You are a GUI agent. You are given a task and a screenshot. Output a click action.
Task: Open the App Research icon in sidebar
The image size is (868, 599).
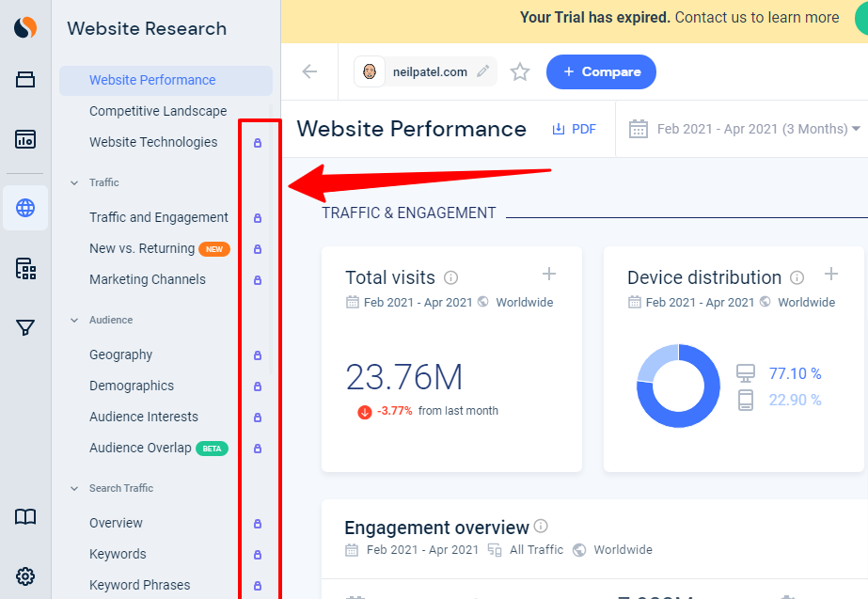25,268
